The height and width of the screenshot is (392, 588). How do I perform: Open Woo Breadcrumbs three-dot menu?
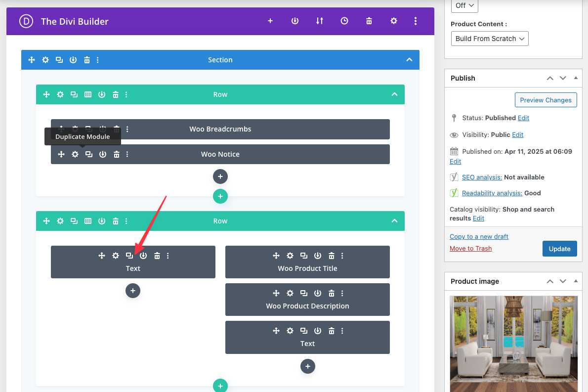click(127, 129)
